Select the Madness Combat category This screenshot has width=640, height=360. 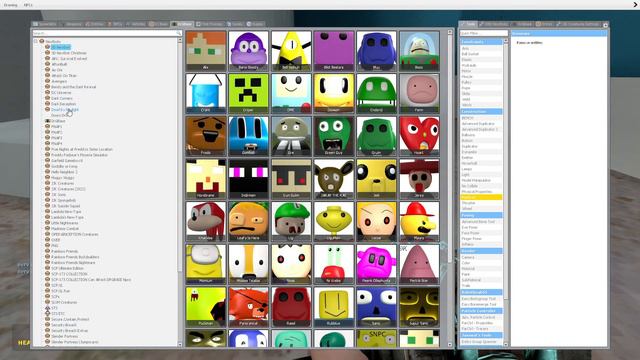[65, 229]
